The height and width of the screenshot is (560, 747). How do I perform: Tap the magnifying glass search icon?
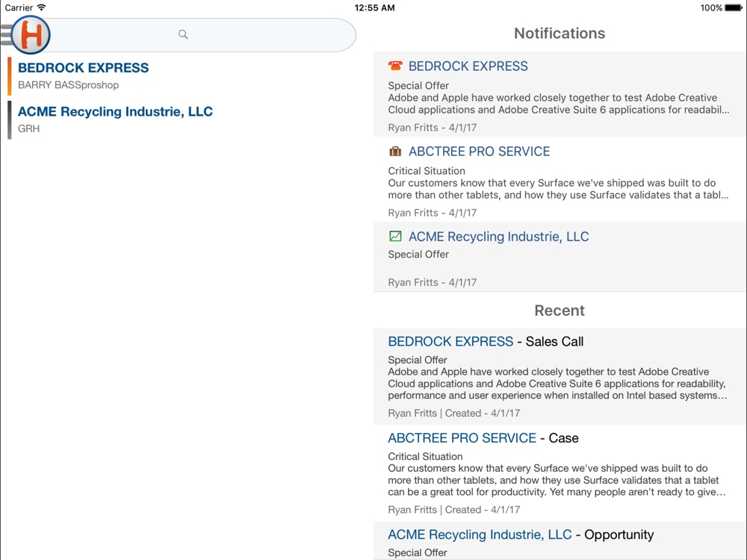pos(183,34)
